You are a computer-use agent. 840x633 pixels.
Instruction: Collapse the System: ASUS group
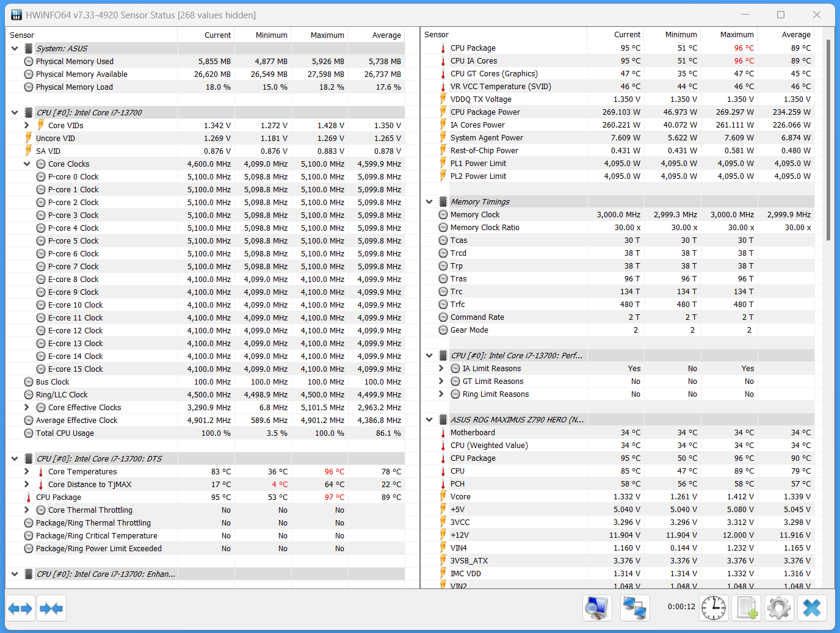click(15, 48)
